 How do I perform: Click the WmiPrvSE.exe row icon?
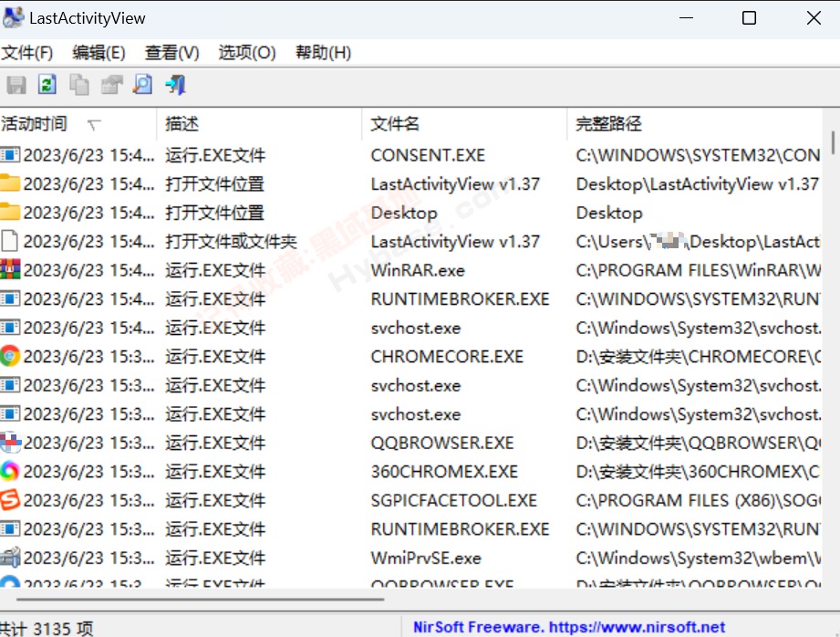[10, 558]
